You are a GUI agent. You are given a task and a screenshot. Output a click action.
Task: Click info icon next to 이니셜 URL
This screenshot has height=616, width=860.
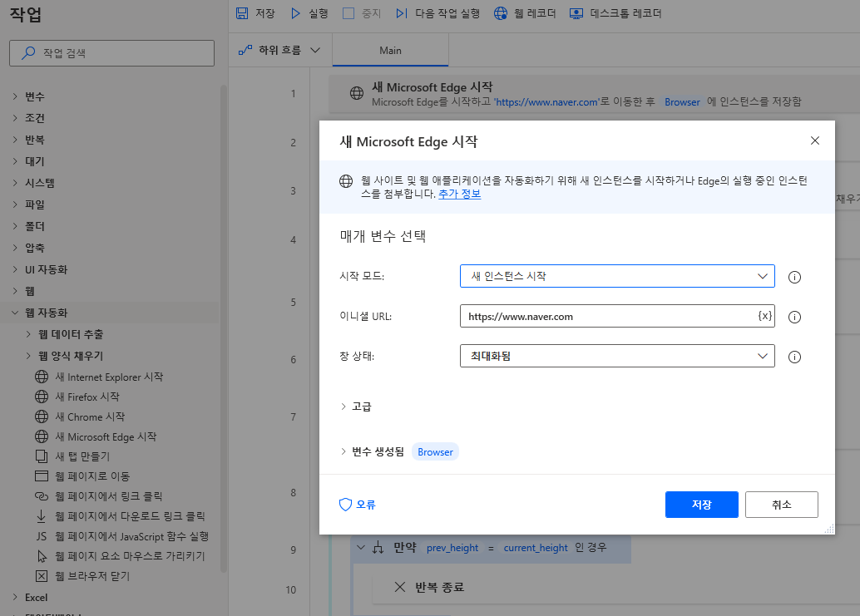pyautogui.click(x=794, y=318)
